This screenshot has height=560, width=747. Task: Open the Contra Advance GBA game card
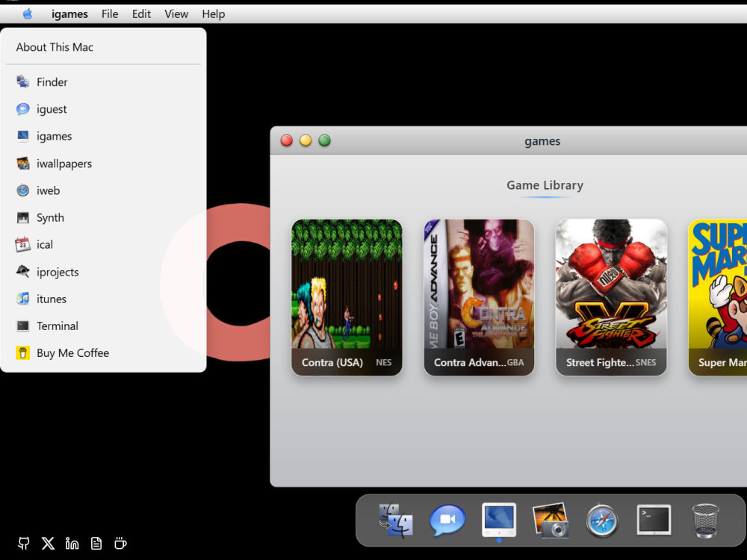coord(479,298)
